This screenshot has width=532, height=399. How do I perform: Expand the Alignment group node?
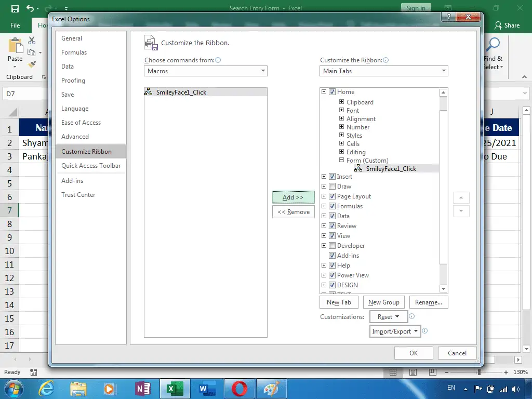tap(342, 118)
